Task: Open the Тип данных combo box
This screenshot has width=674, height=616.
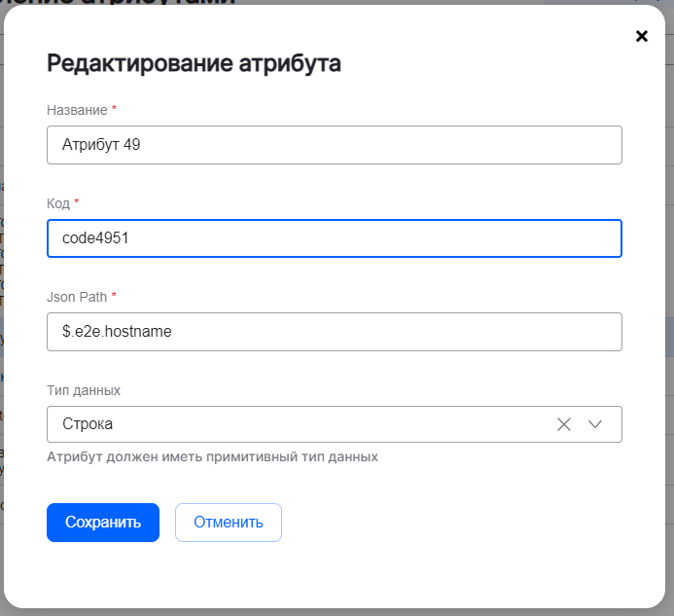Action: [x=292, y=424]
